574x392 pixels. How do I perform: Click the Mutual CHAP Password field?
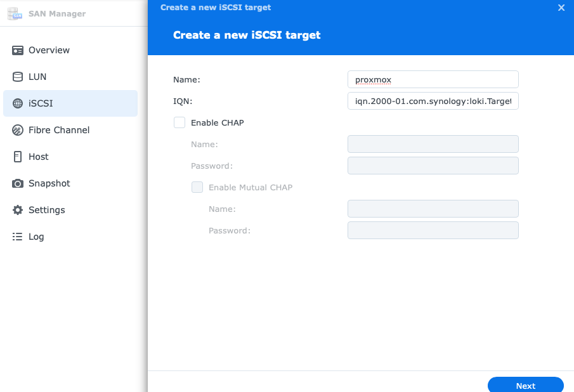433,230
